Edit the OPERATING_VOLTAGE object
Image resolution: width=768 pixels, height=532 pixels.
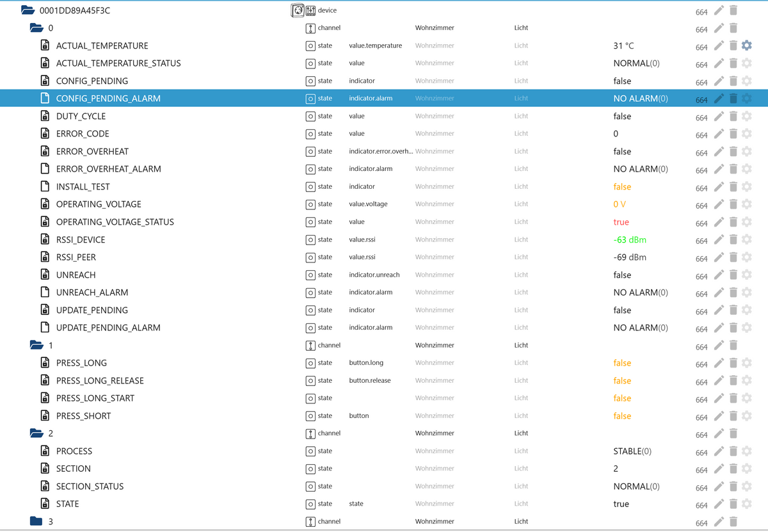click(x=719, y=204)
